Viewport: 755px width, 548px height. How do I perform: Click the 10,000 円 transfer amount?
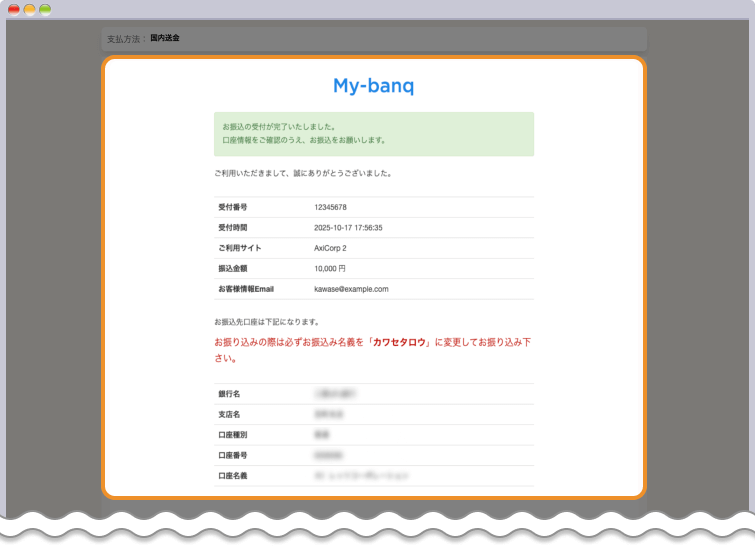click(329, 269)
